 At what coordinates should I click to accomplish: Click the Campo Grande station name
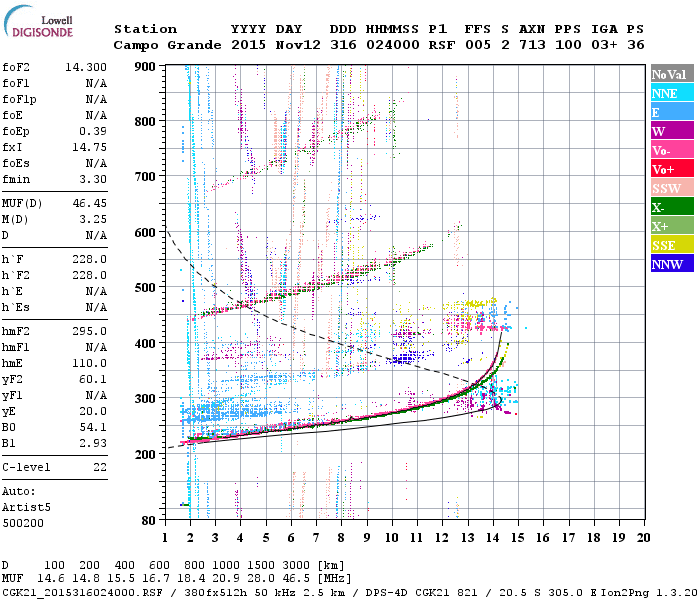[x=167, y=45]
